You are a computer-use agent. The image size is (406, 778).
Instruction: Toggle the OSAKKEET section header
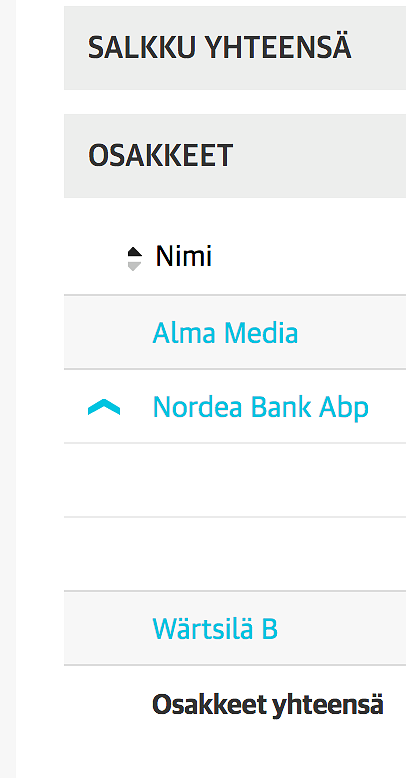pyautogui.click(x=235, y=156)
